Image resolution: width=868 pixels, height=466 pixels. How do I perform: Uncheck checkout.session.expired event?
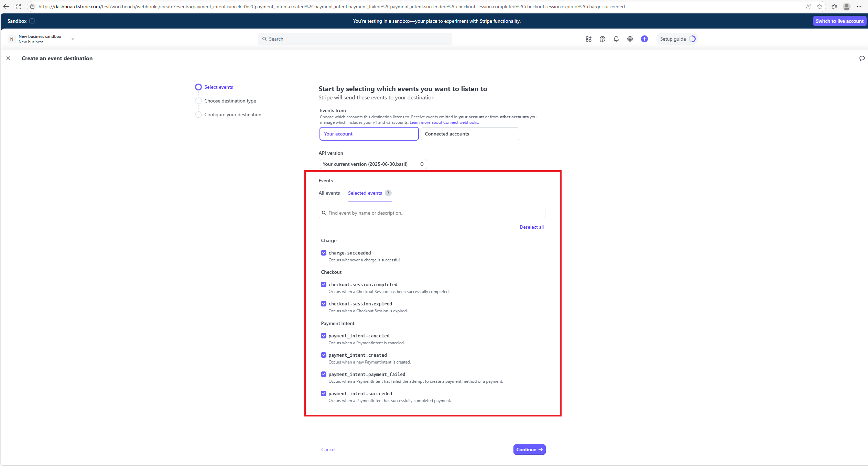pos(323,304)
